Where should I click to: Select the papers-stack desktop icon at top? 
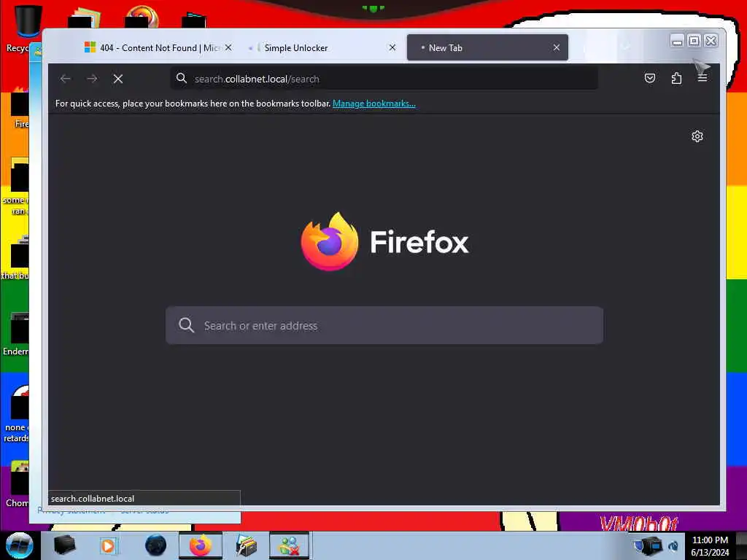pyautogui.click(x=84, y=17)
